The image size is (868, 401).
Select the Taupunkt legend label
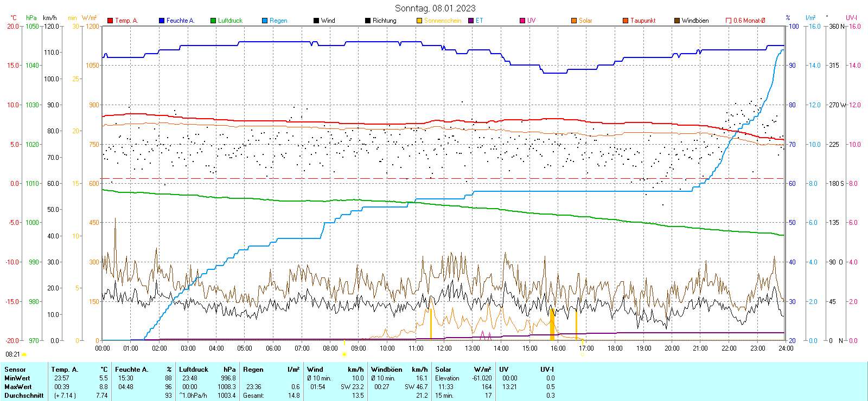point(643,21)
